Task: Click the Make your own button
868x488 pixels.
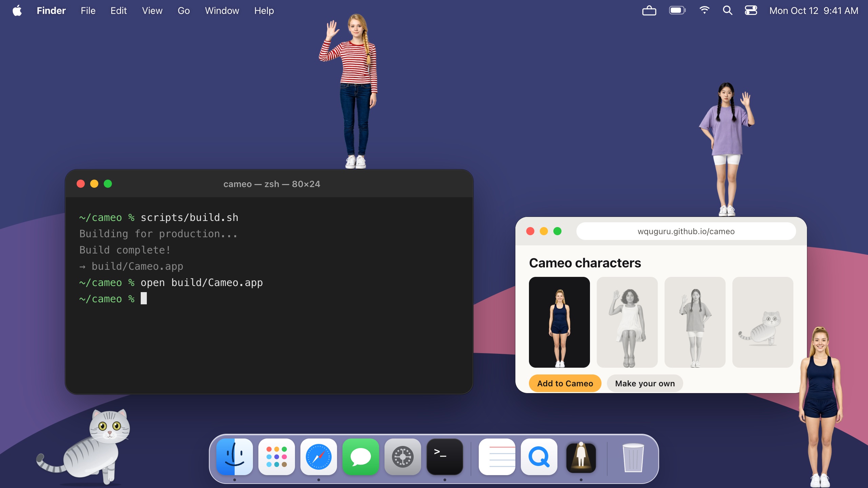Action: (645, 383)
